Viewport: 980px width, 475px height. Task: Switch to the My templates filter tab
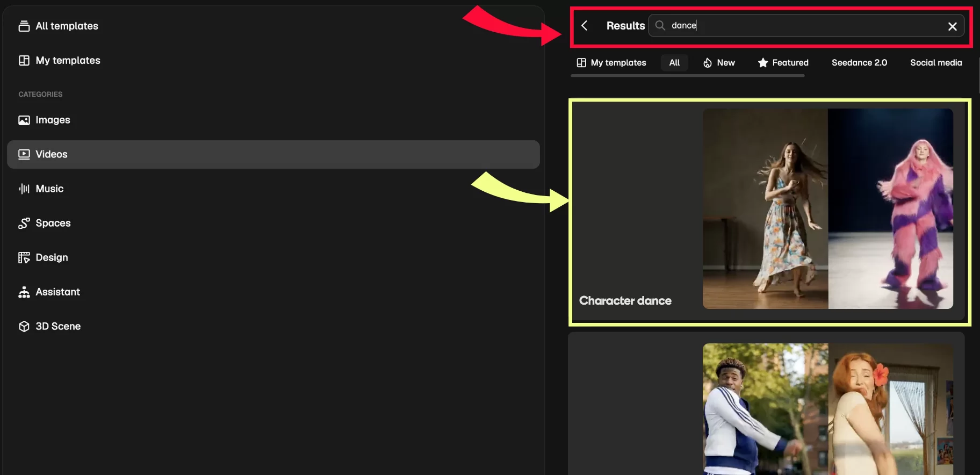tap(611, 63)
